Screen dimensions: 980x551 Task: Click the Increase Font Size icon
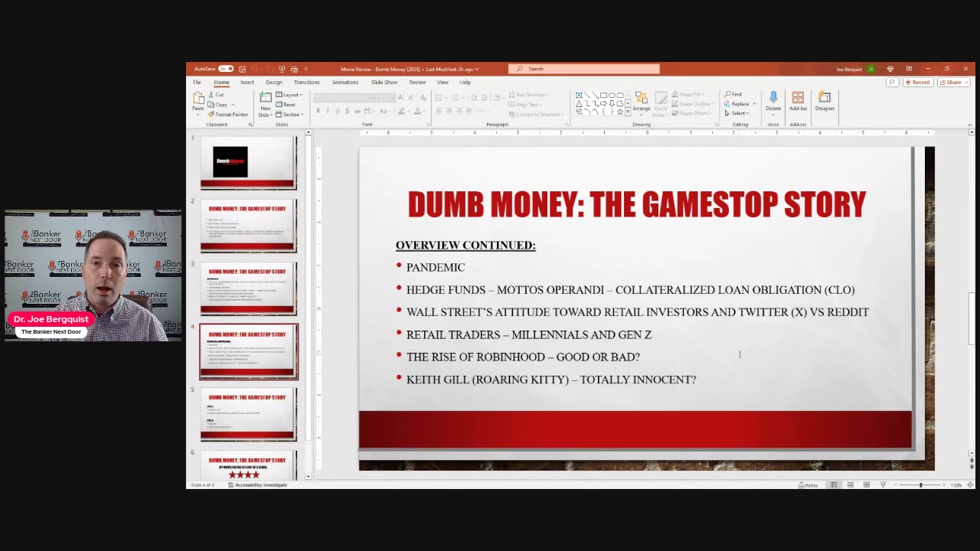400,98
